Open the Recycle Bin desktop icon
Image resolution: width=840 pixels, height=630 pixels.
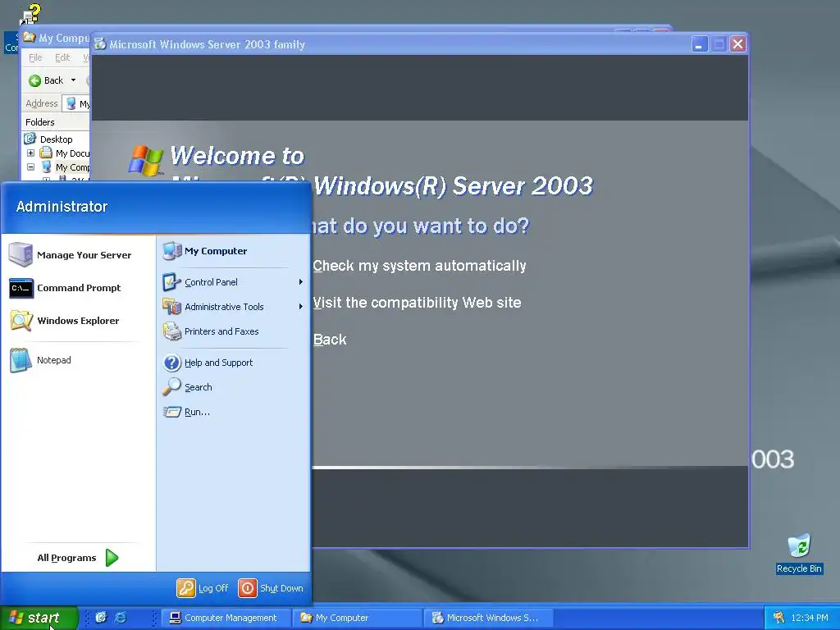click(x=799, y=554)
